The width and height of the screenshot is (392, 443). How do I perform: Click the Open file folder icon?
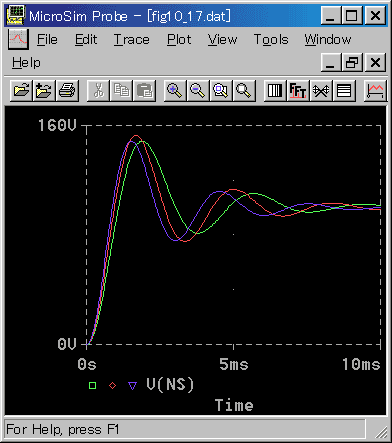pos(21,90)
